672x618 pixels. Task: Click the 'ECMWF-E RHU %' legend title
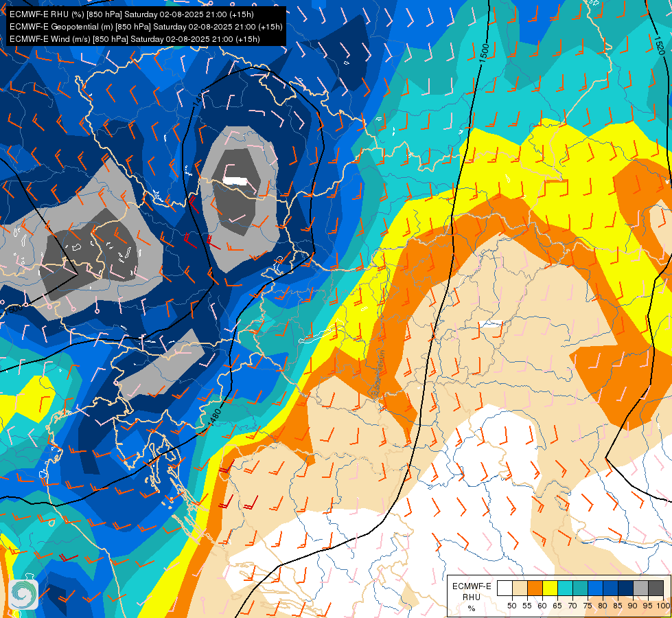472,597
